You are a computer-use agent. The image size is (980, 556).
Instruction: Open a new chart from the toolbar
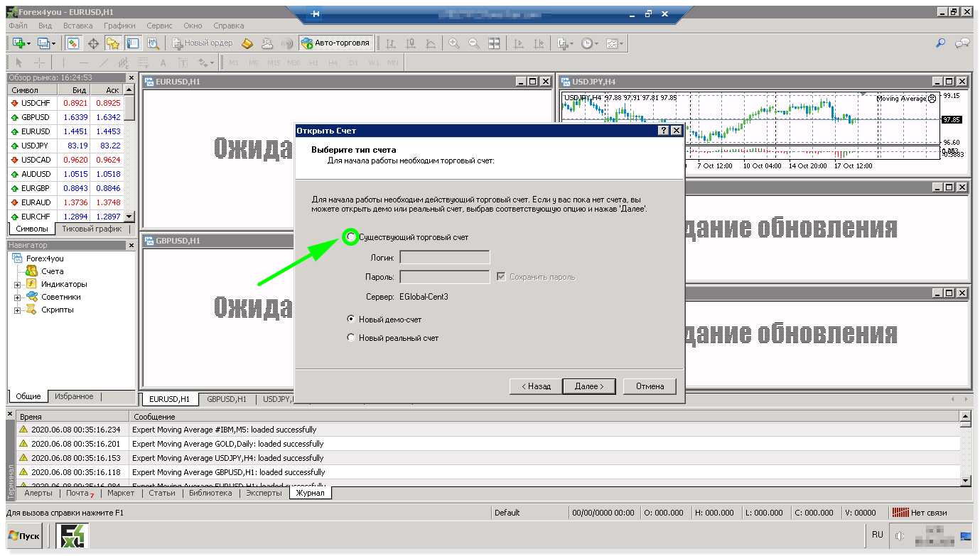pos(19,43)
